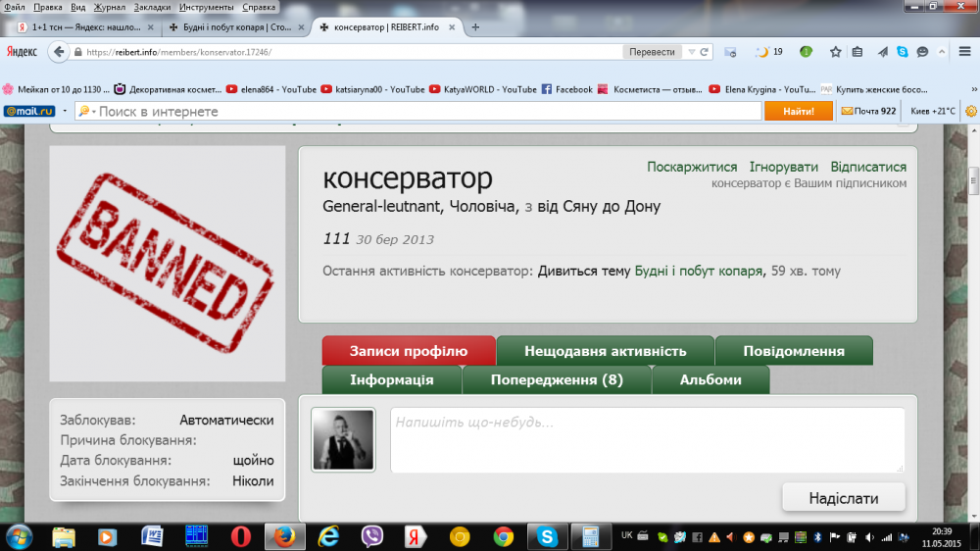980x551 pixels.
Task: Open the Facebook bookmark
Action: point(566,89)
